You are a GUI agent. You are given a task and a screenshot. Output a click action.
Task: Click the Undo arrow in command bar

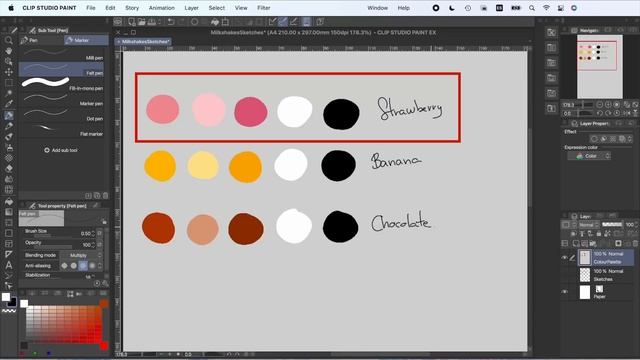point(171,22)
